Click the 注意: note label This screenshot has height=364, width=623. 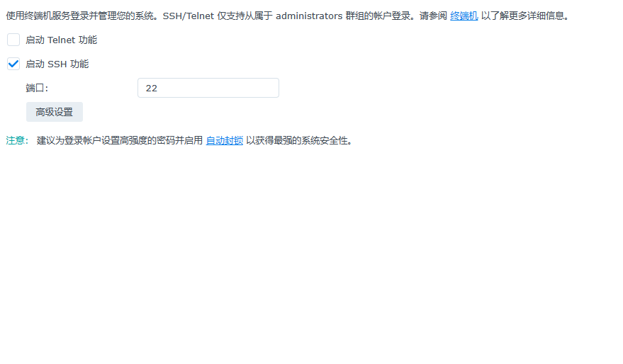(17, 140)
